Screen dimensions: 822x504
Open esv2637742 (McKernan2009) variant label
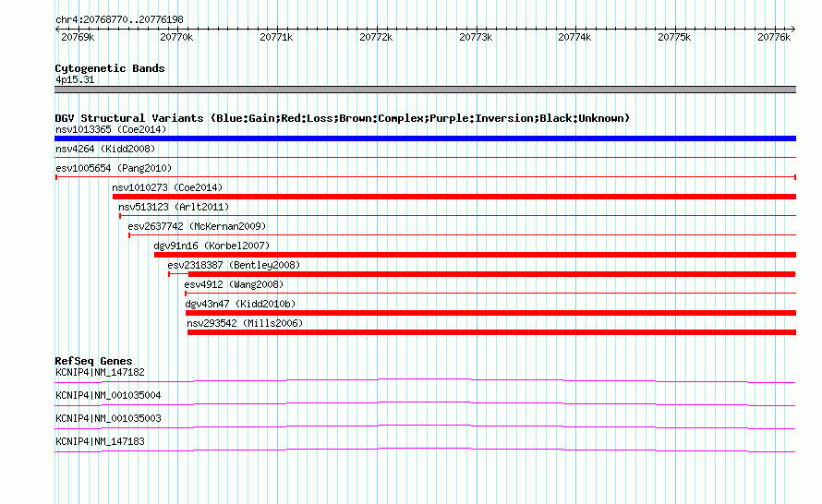click(x=197, y=226)
